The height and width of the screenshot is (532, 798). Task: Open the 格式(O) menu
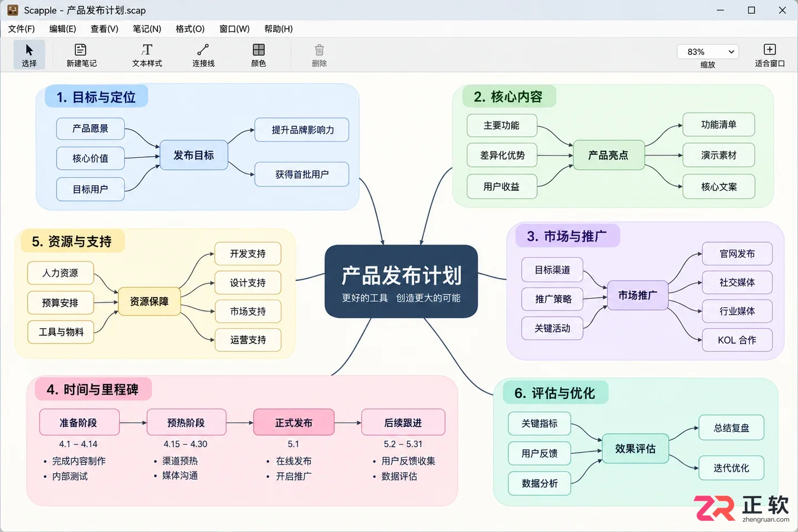[x=190, y=29]
